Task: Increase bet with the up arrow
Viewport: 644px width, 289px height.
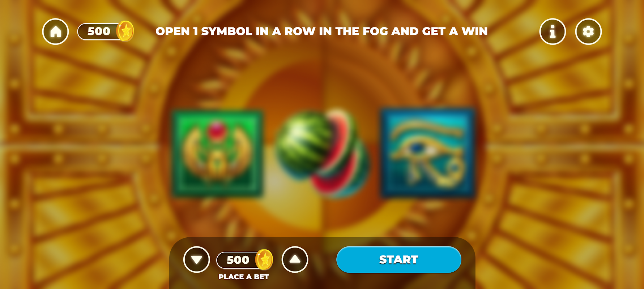Action: 295,259
